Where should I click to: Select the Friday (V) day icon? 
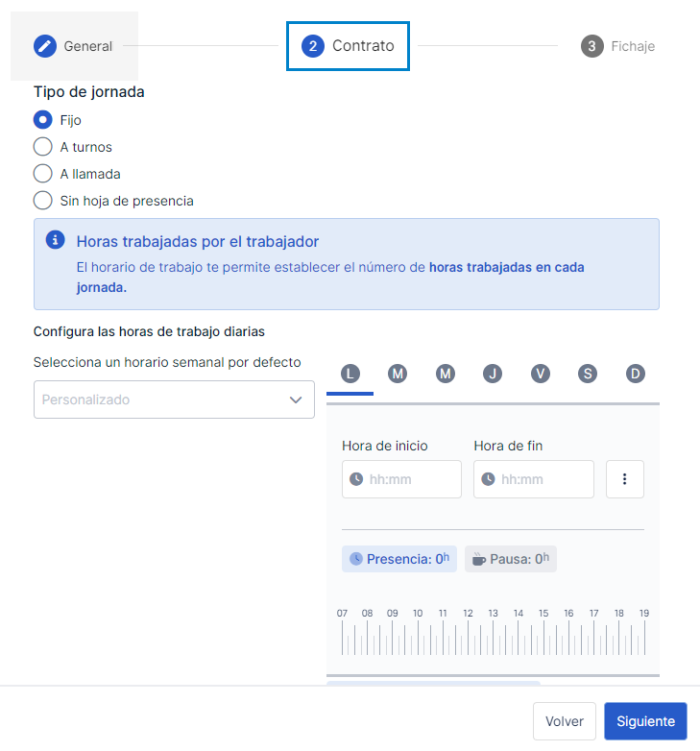[540, 374]
